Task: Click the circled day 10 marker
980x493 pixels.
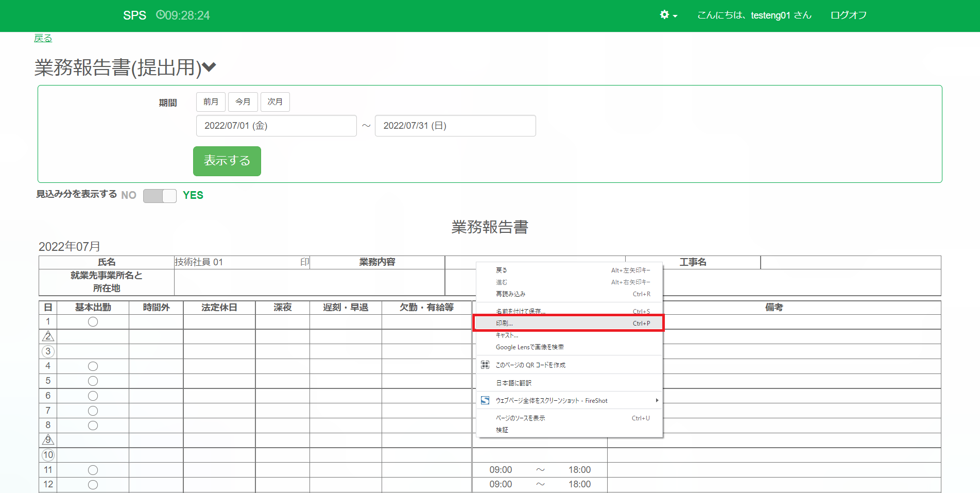Action: (48, 455)
